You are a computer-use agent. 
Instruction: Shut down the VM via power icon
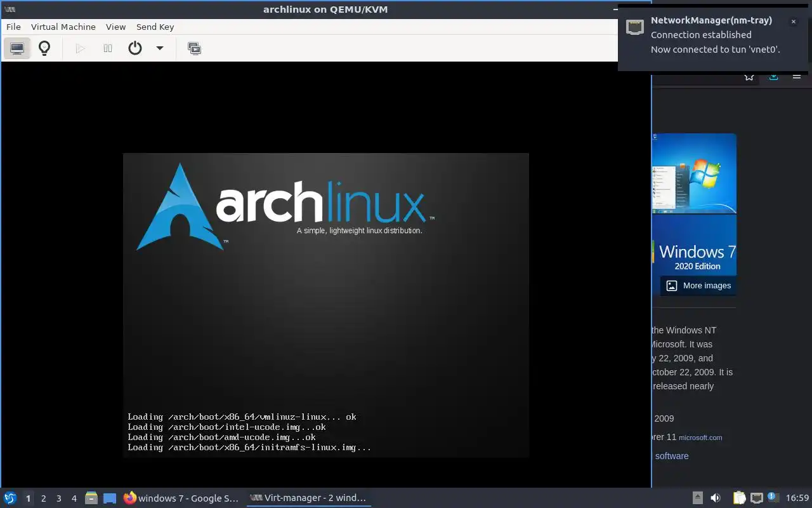pyautogui.click(x=135, y=48)
